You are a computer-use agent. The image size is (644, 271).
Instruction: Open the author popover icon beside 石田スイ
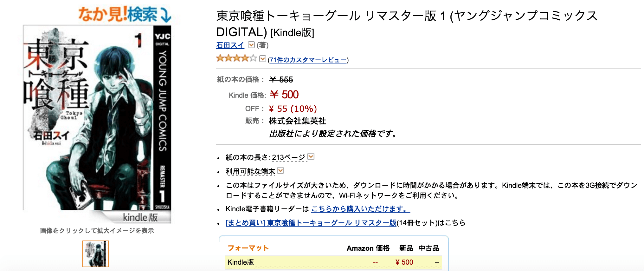point(251,45)
